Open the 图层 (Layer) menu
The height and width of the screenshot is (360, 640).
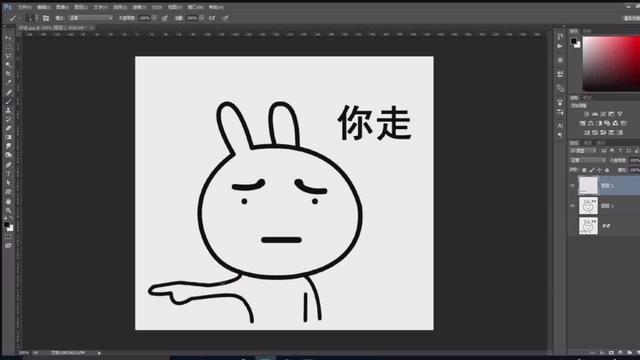point(81,7)
